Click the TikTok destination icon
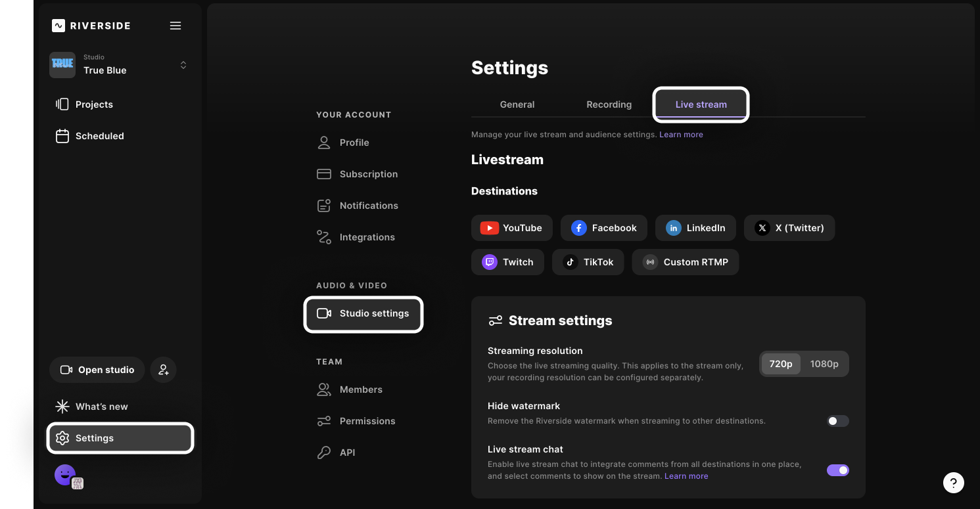This screenshot has height=509, width=980. coord(570,262)
